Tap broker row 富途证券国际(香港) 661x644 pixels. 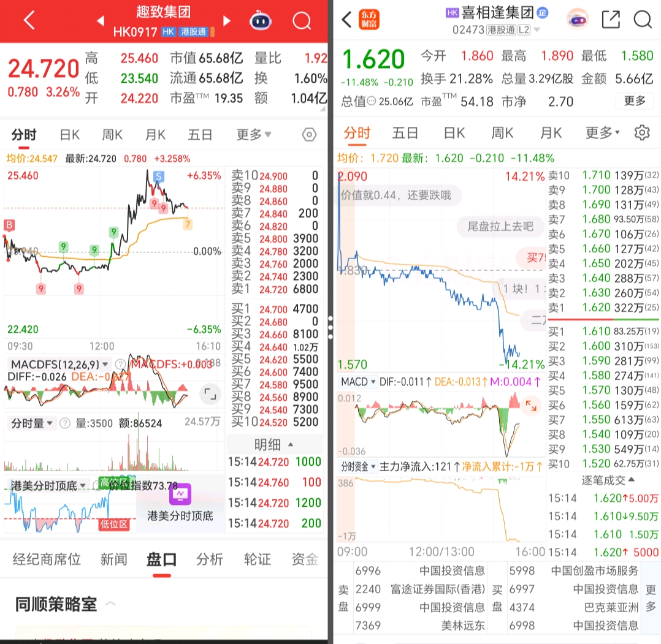tap(420, 589)
